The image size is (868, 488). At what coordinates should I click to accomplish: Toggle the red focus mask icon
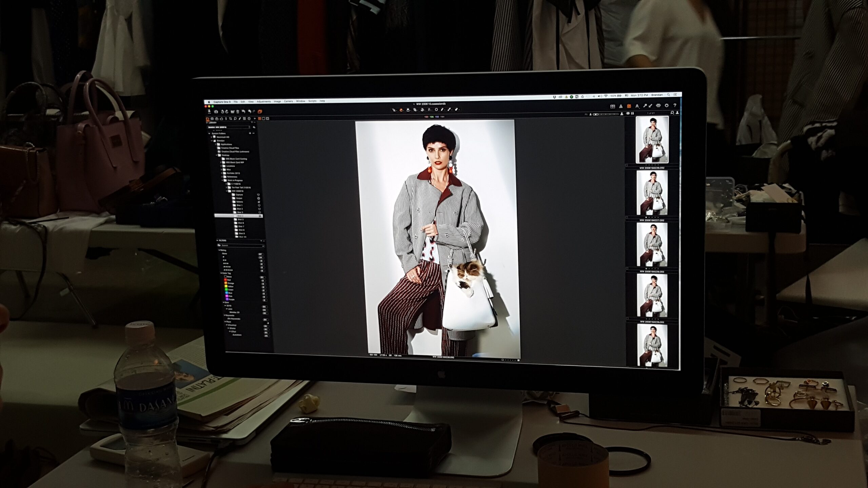click(629, 106)
